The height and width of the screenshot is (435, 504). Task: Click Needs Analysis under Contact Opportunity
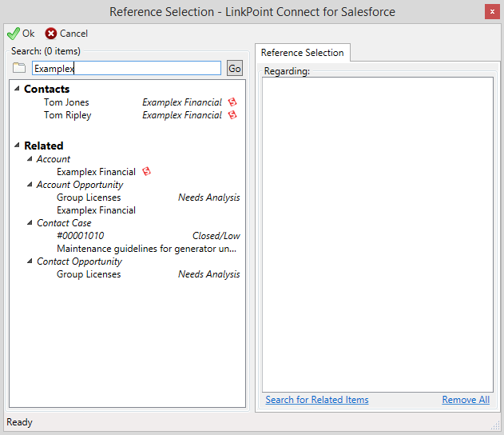(x=209, y=274)
